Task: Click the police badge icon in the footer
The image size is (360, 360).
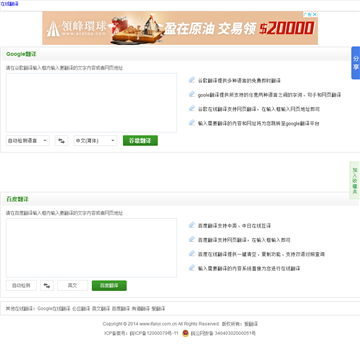Action: [186, 333]
